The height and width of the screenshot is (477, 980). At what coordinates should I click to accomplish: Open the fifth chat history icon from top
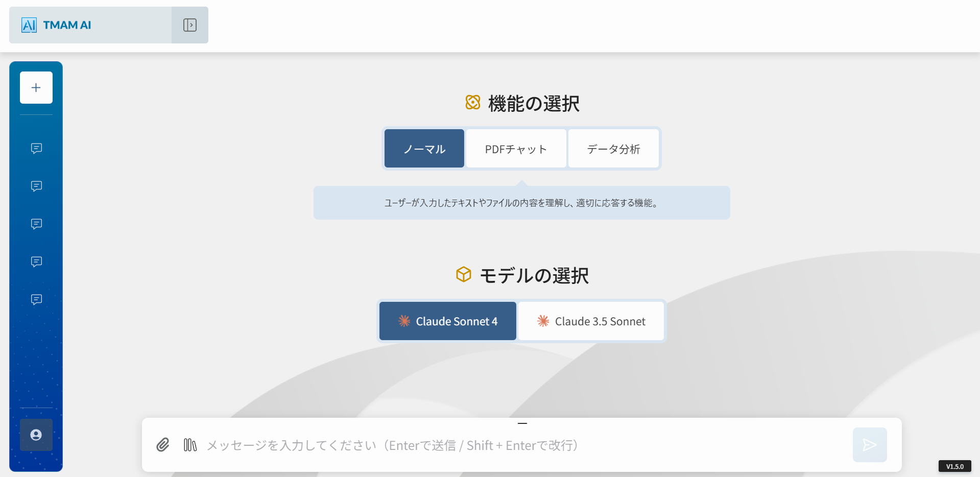(x=36, y=299)
